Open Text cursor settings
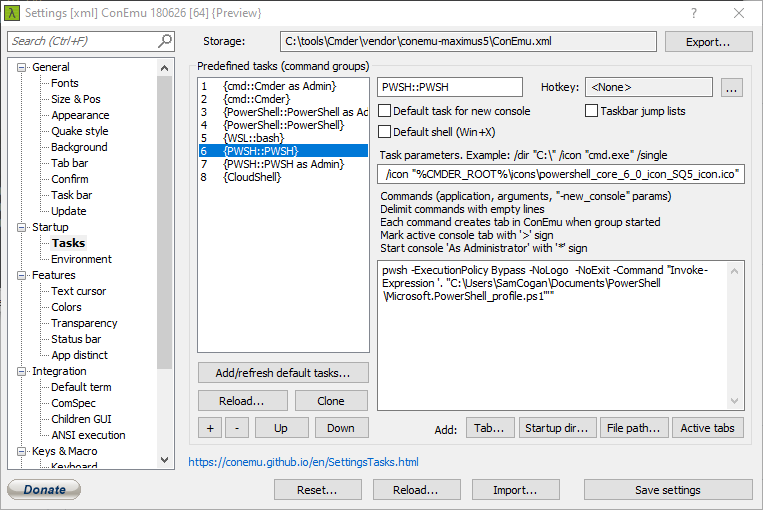Image resolution: width=763 pixels, height=510 pixels. coord(78,291)
